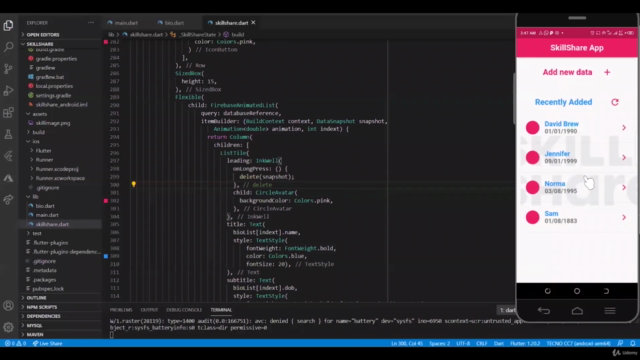Image resolution: width=640 pixels, height=360 pixels.
Task: Collapse the lib folder
Action: click(60, 197)
